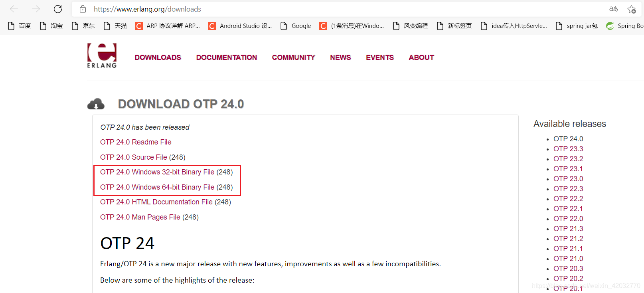The width and height of the screenshot is (644, 293).
Task: Select OTP 24.0 in Available releases
Action: click(568, 139)
